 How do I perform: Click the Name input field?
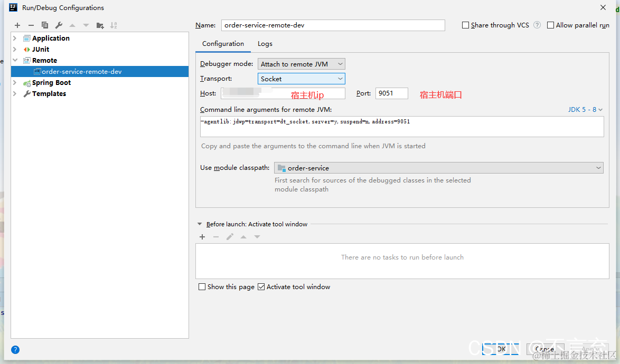point(333,25)
